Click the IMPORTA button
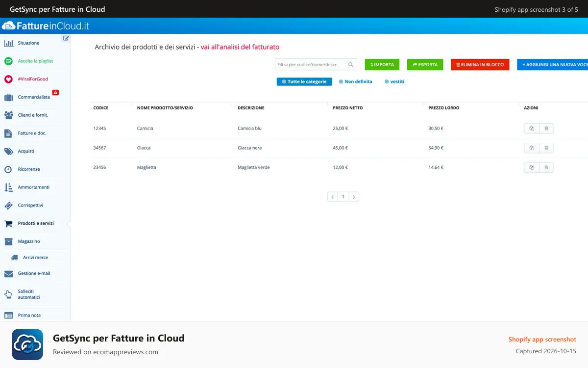This screenshot has height=368, width=588. click(x=382, y=64)
